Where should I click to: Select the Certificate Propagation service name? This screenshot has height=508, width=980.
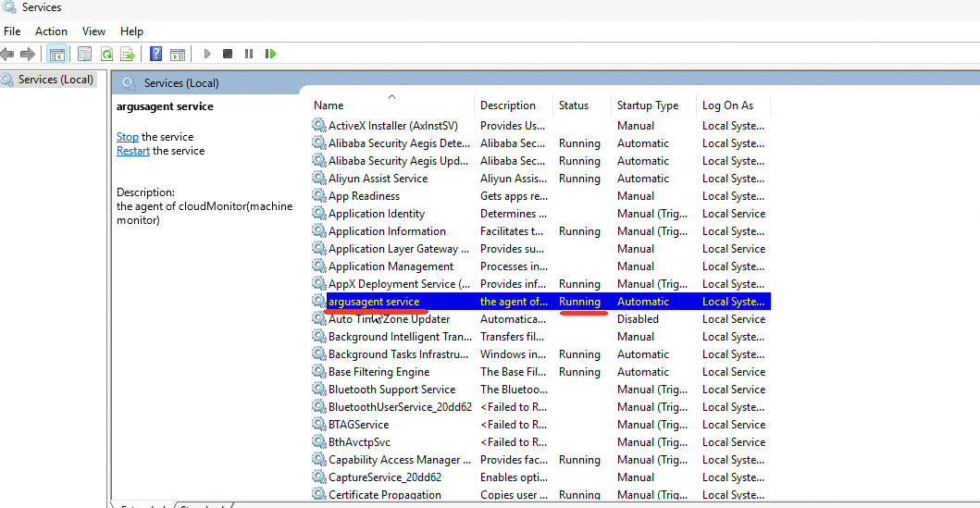point(385,495)
